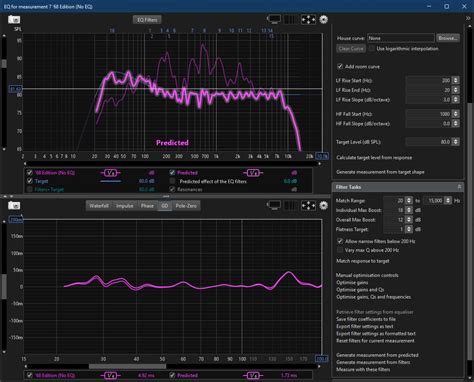The width and height of the screenshot is (474, 382).
Task: Click Target trace line style sample
Action: pyautogui.click(x=111, y=181)
